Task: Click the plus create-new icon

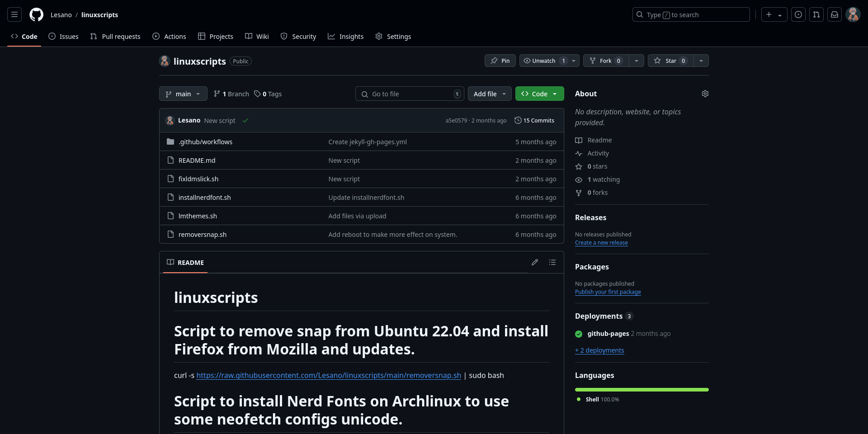Action: point(769,14)
